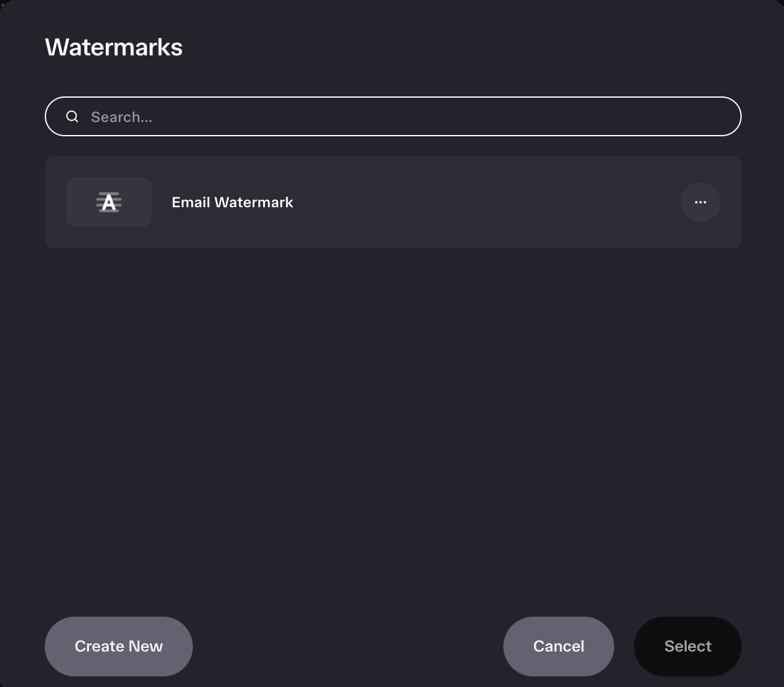This screenshot has width=784, height=687.
Task: Expand actions for the Email Watermark entry
Action: tap(701, 202)
